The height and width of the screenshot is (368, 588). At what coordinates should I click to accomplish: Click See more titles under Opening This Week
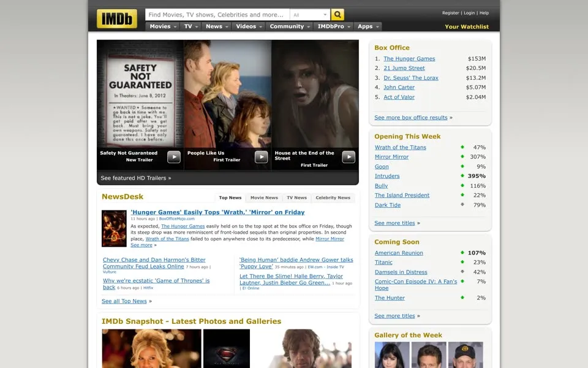[394, 223]
